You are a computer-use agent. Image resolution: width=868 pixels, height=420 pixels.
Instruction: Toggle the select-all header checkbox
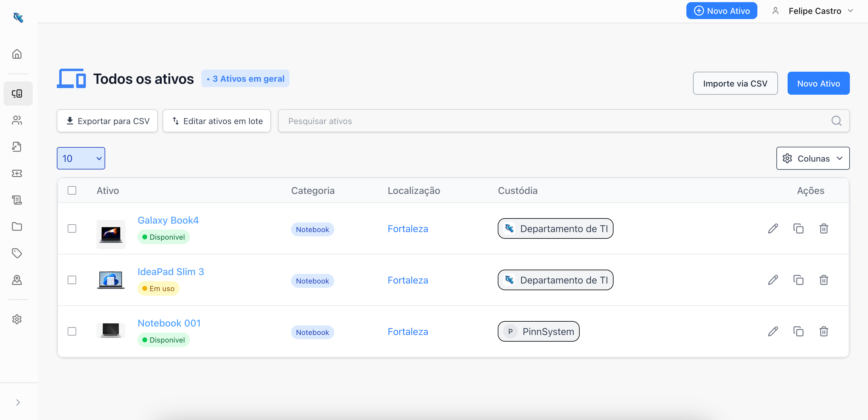pyautogui.click(x=72, y=191)
